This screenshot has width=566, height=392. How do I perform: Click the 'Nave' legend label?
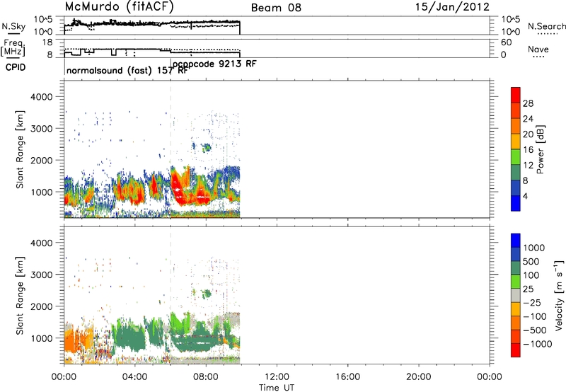538,49
